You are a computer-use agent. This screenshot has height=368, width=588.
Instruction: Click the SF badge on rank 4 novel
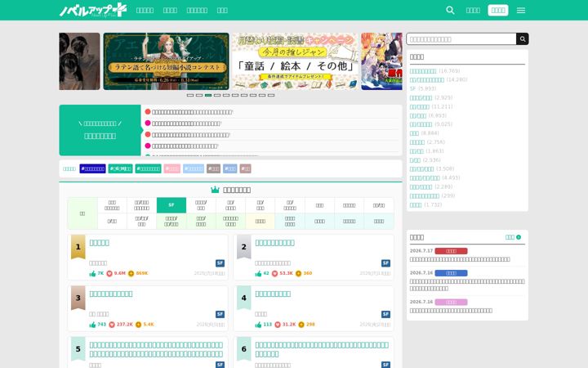click(385, 314)
